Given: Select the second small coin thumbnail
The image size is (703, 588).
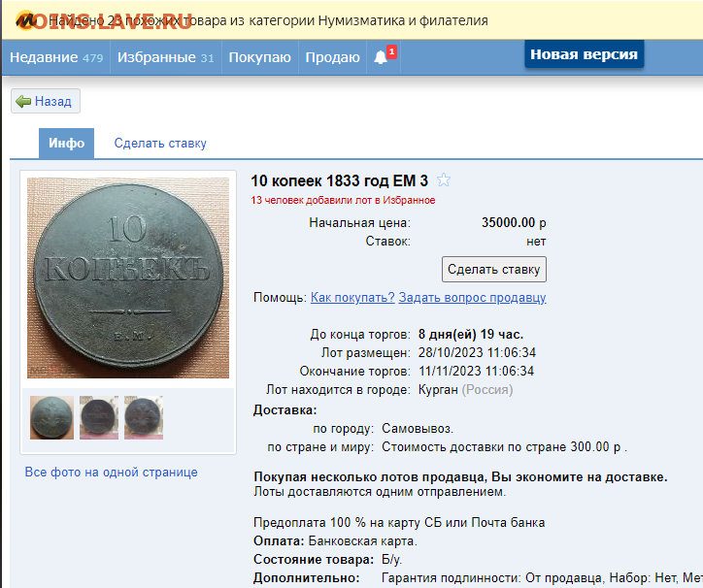Looking at the screenshot, I should pyautogui.click(x=99, y=417).
